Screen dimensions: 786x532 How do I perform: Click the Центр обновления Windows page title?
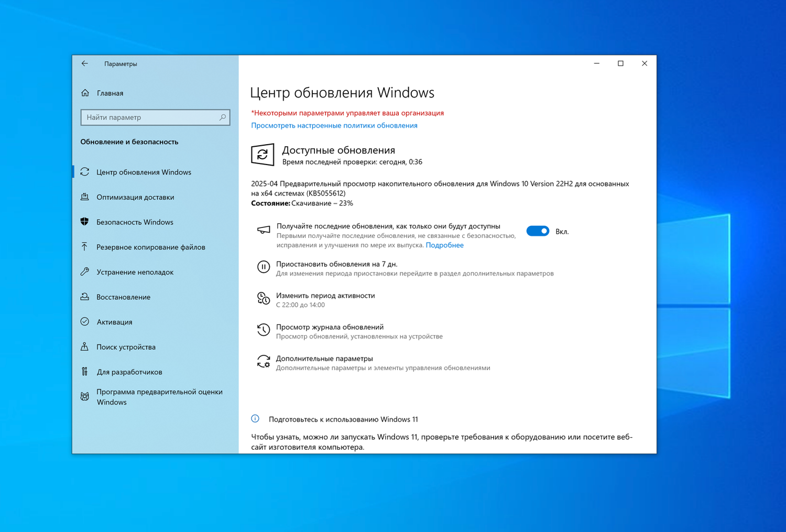coord(342,92)
